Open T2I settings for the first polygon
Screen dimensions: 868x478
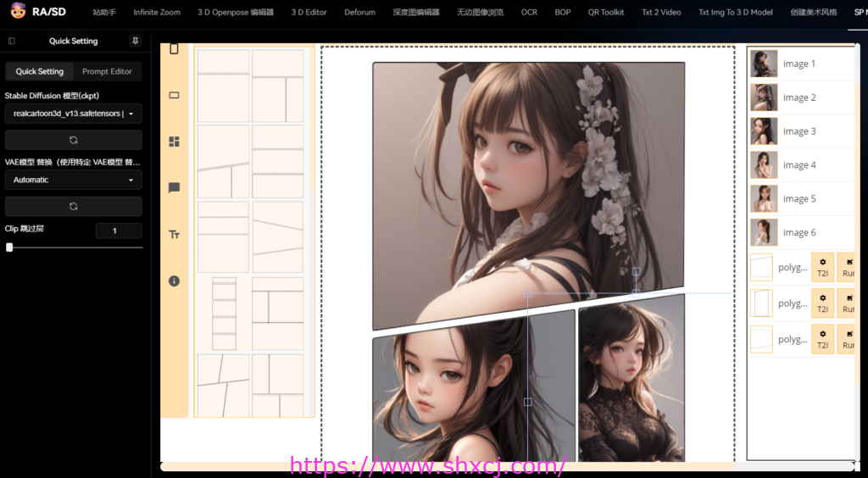pyautogui.click(x=822, y=267)
